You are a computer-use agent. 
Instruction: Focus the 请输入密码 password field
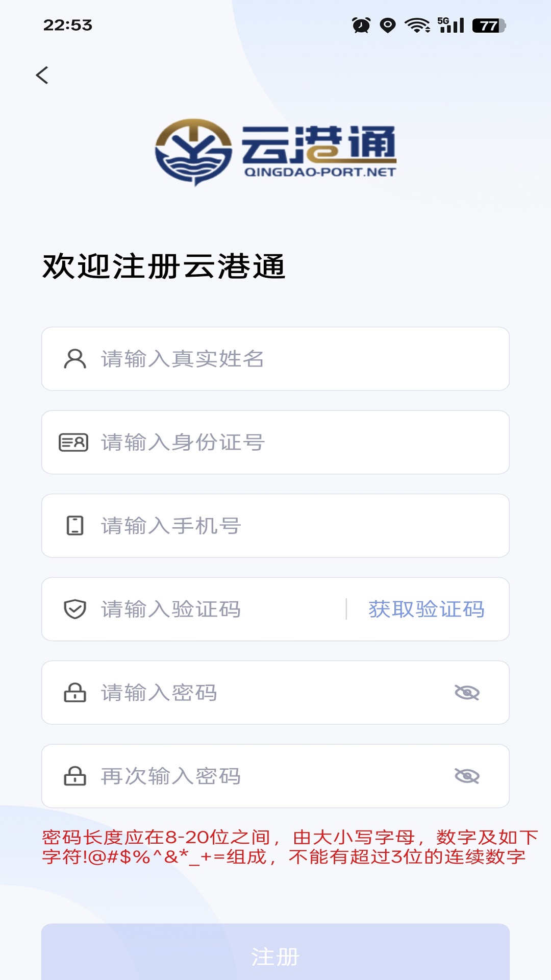point(270,693)
